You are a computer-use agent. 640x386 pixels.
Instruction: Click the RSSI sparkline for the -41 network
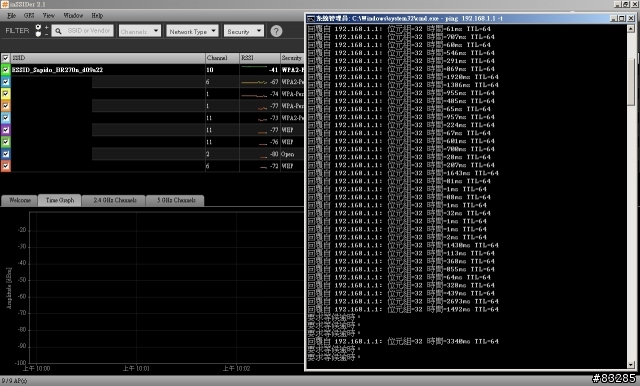pyautogui.click(x=254, y=67)
